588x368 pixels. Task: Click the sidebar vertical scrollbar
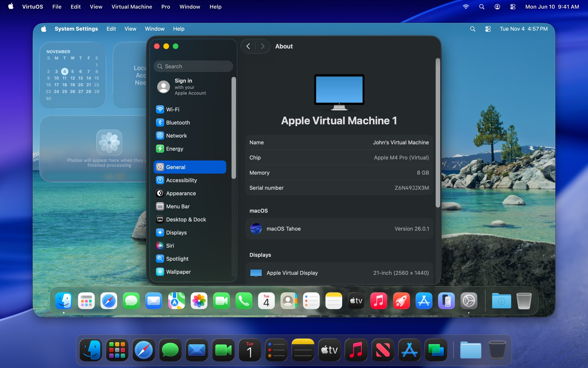234,128
